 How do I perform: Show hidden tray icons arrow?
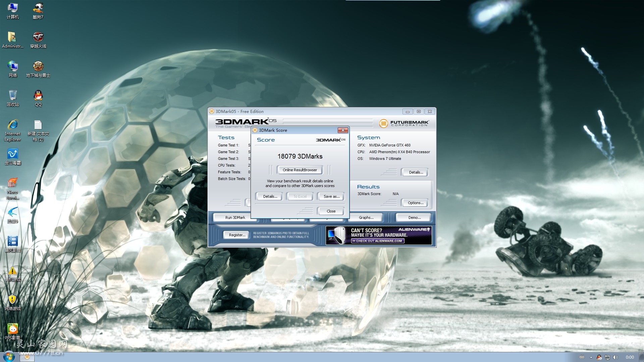pyautogui.click(x=591, y=357)
